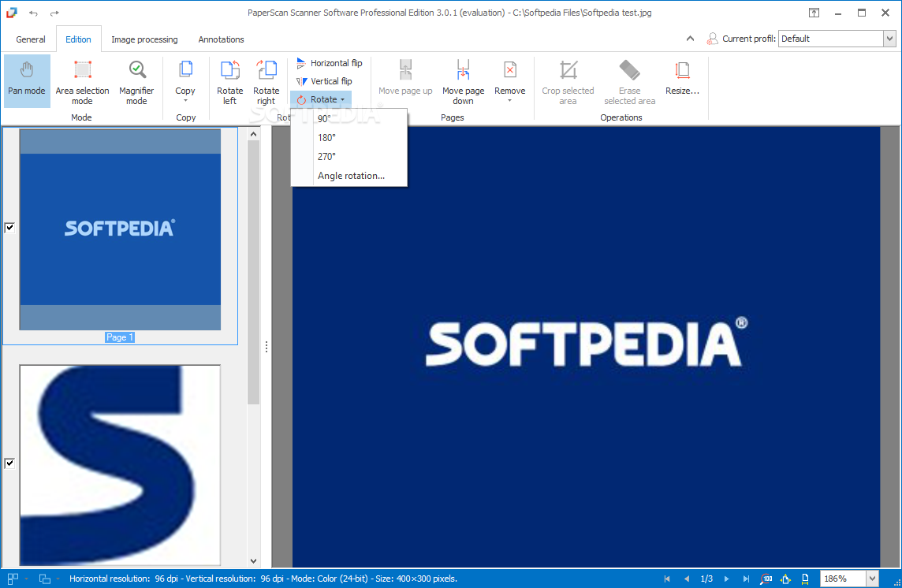Image resolution: width=902 pixels, height=588 pixels.
Task: Click the overlapping windows icon in status bar
Action: click(44, 579)
